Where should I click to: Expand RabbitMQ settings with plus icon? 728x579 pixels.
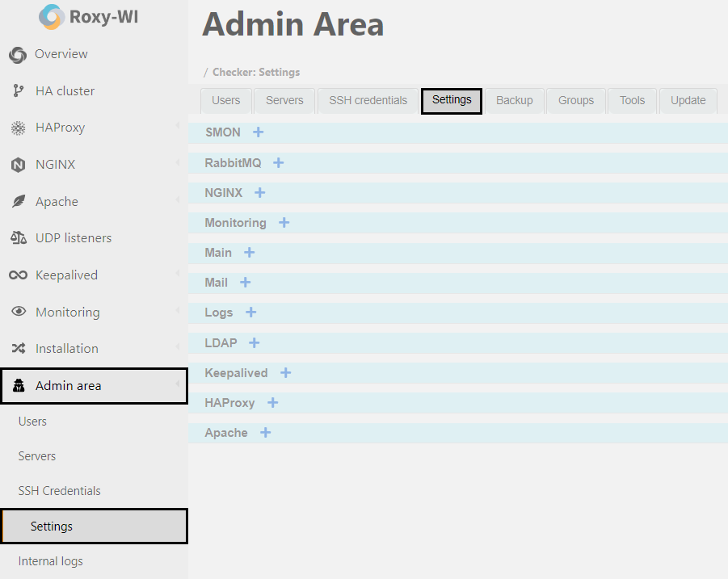(x=278, y=163)
